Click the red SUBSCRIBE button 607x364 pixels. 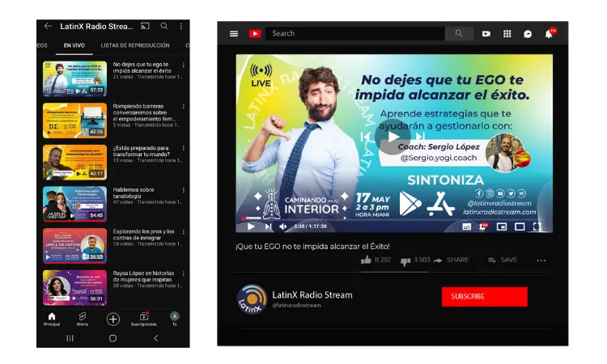tap(485, 297)
